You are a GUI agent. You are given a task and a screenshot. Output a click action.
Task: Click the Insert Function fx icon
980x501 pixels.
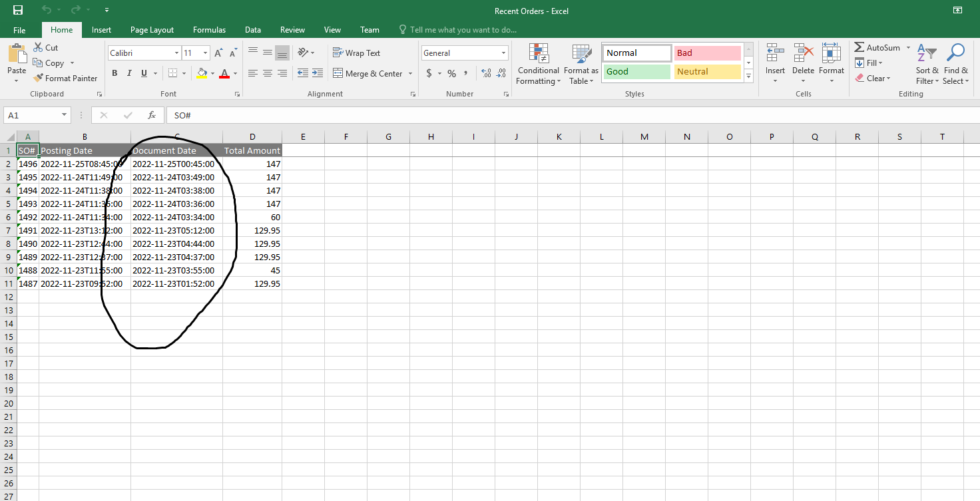pos(152,115)
